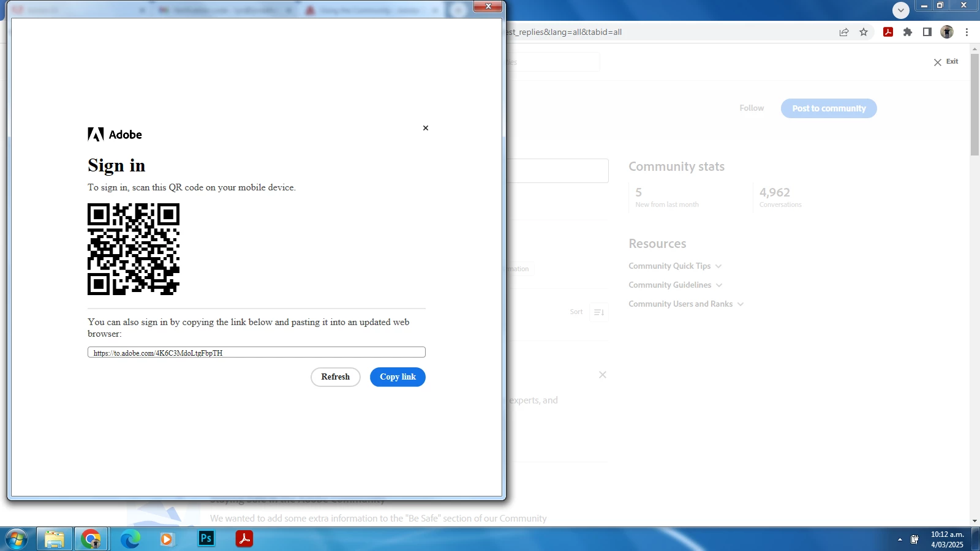The height and width of the screenshot is (551, 980).
Task: Open the Extensions puzzle icon
Action: pos(908,32)
